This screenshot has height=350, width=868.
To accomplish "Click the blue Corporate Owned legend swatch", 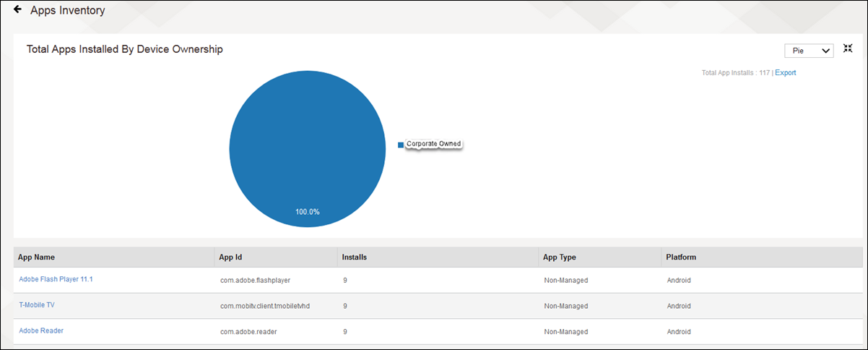I will [401, 145].
